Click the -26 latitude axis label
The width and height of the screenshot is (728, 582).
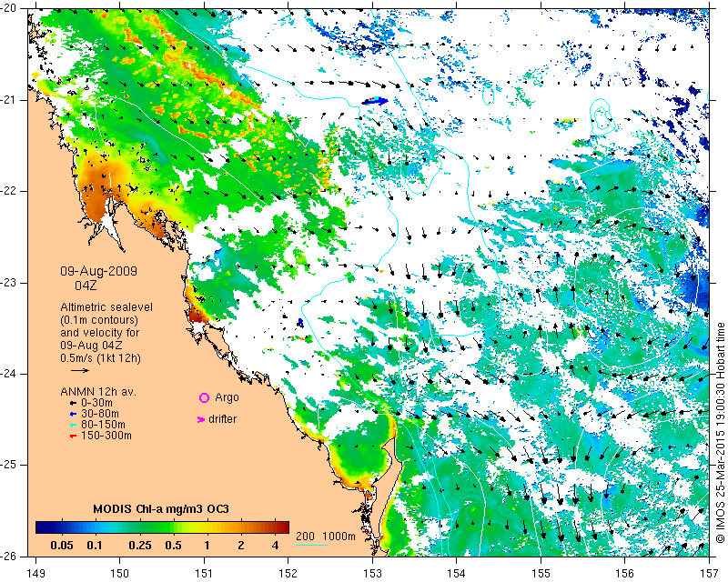[9, 556]
